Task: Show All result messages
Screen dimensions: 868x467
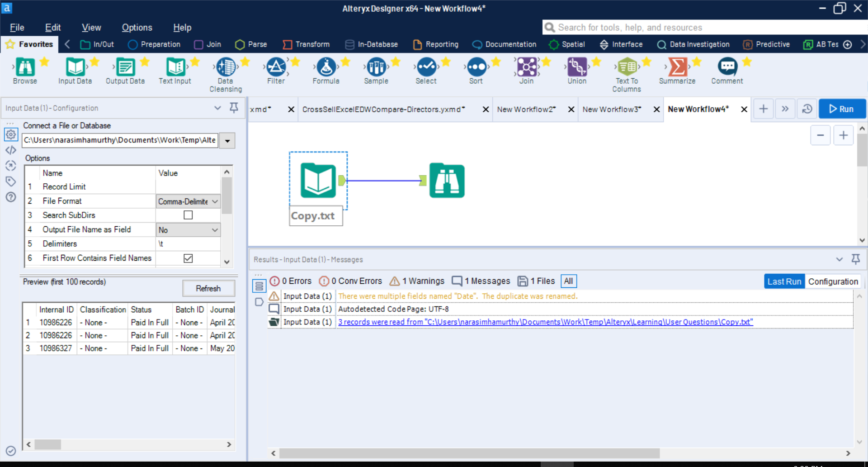Action: tap(568, 281)
